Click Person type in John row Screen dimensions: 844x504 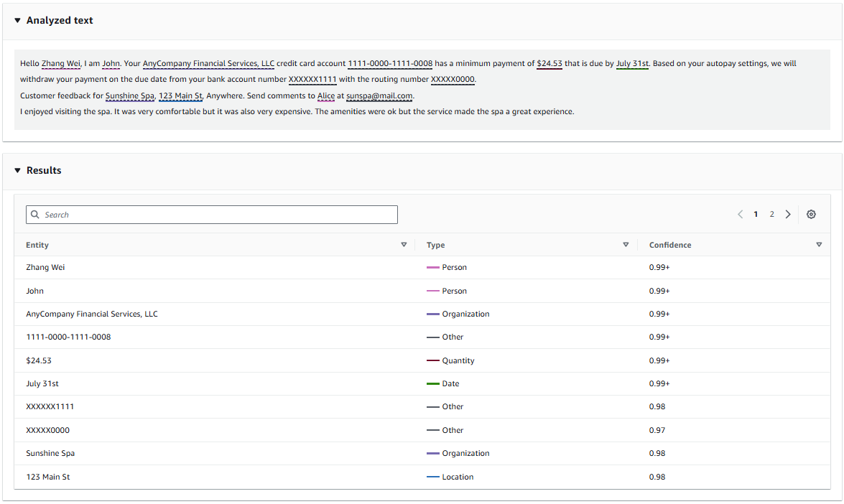coord(454,291)
